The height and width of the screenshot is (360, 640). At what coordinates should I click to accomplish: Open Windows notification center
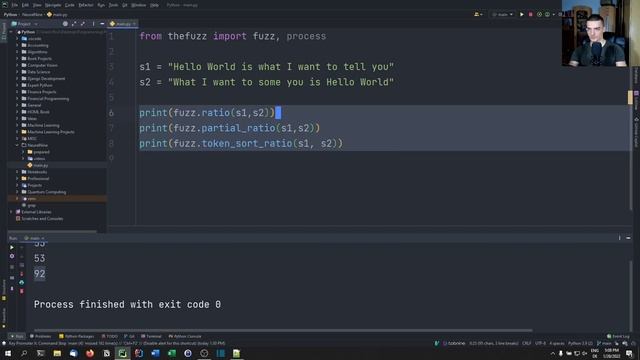pos(629,353)
